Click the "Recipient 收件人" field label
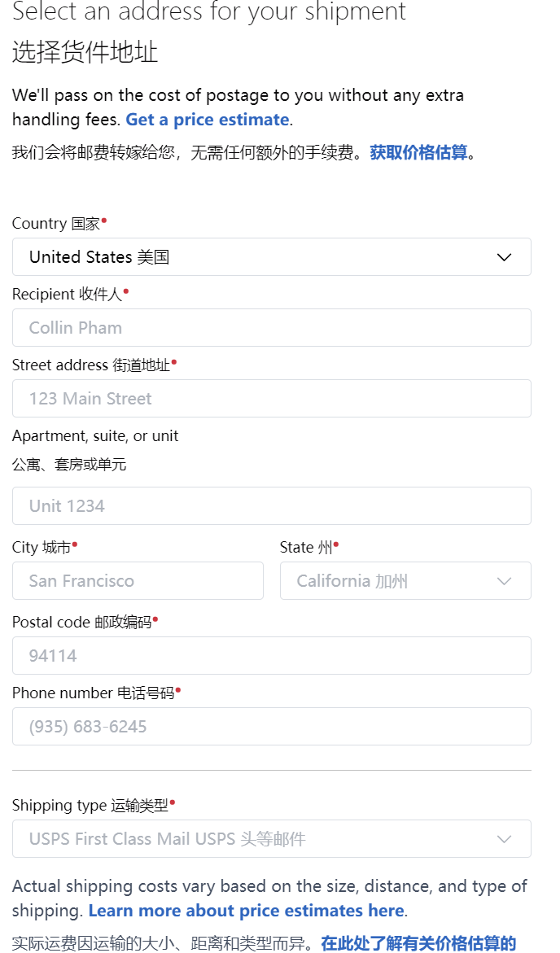The height and width of the screenshot is (953, 560). (x=68, y=295)
